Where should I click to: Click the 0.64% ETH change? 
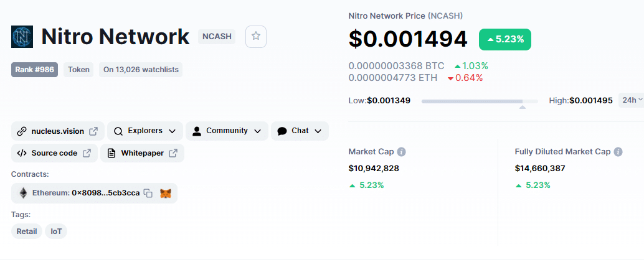(465, 78)
